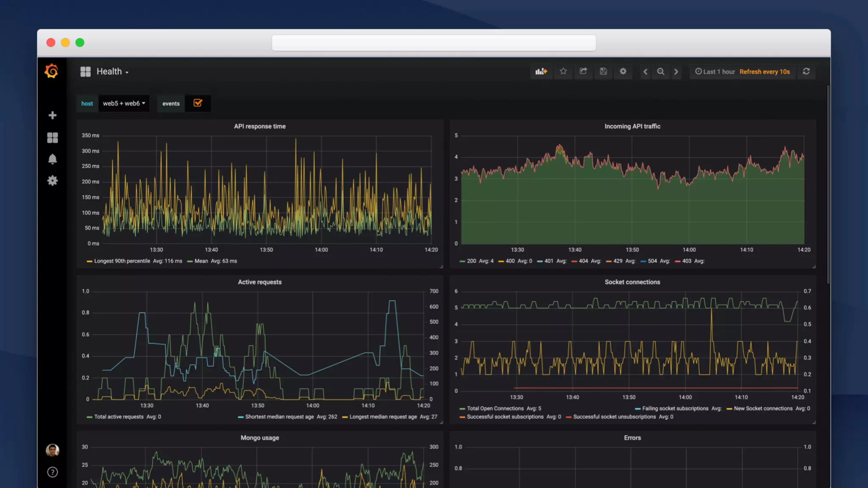This screenshot has height=488, width=868.
Task: Click the browser address bar
Action: tap(434, 43)
